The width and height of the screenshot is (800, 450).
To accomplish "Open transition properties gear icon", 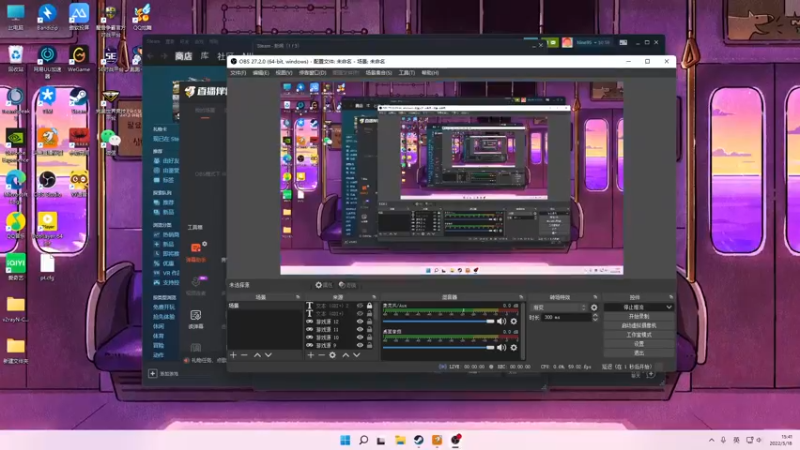I will (x=594, y=308).
